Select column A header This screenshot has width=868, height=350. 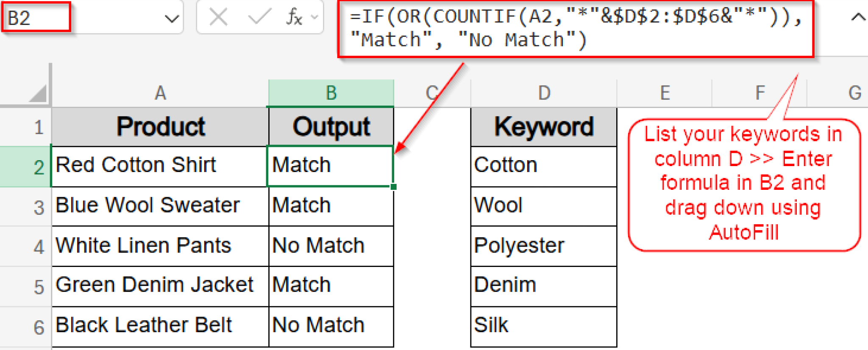[160, 92]
